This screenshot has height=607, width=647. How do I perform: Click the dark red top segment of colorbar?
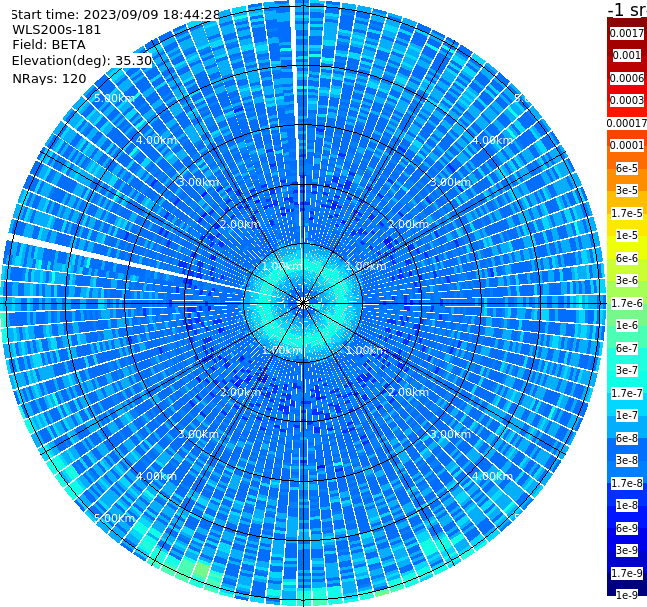point(627,22)
